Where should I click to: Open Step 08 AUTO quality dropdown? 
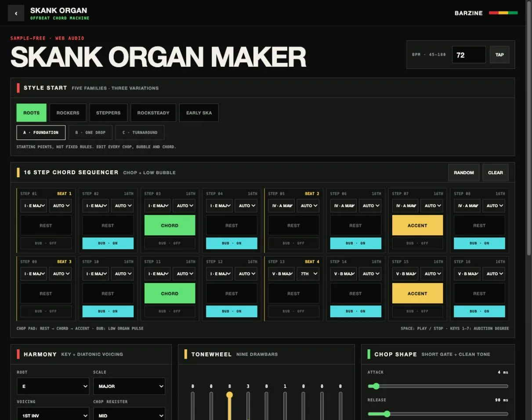coord(493,205)
